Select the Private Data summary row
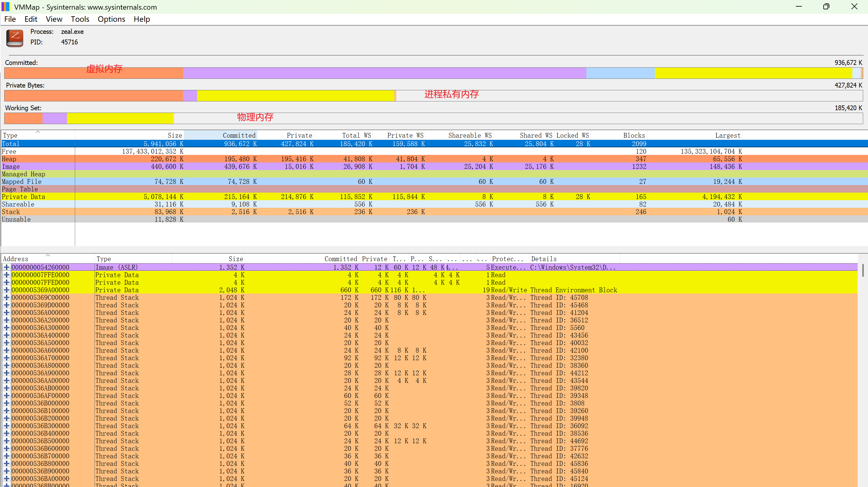This screenshot has height=487, width=868. (x=23, y=197)
